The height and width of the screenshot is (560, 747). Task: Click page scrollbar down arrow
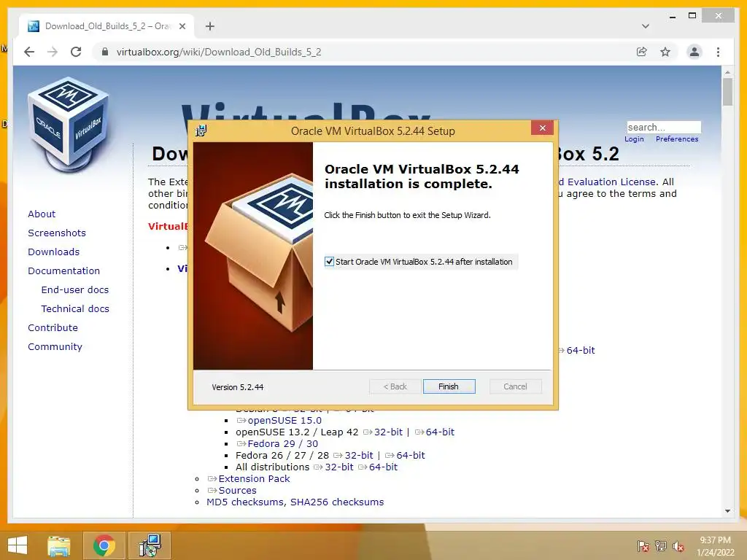tap(727, 511)
